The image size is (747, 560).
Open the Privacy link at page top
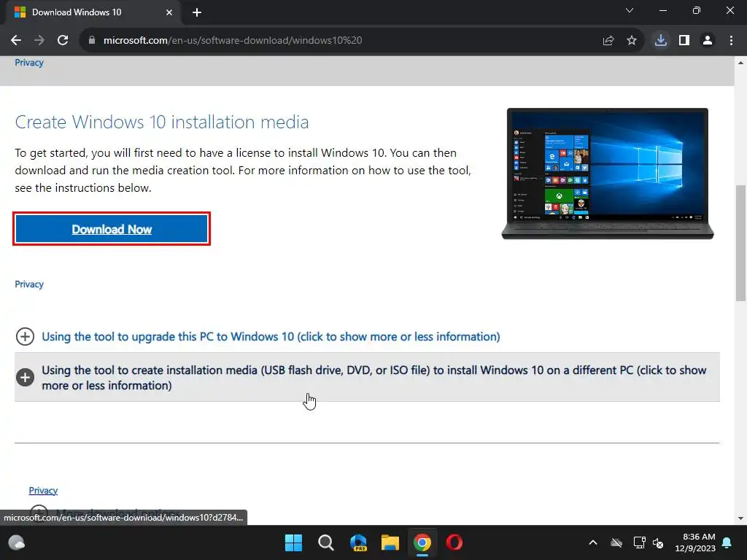pyautogui.click(x=29, y=63)
